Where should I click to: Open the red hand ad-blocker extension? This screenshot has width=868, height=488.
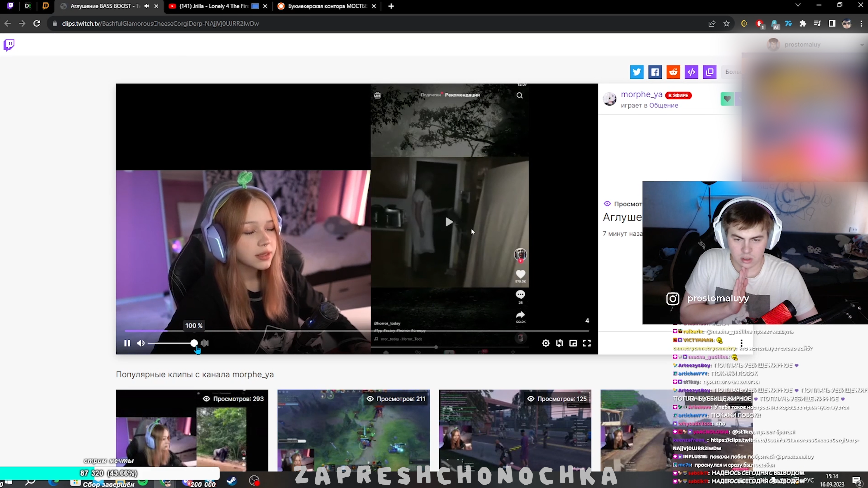760,24
